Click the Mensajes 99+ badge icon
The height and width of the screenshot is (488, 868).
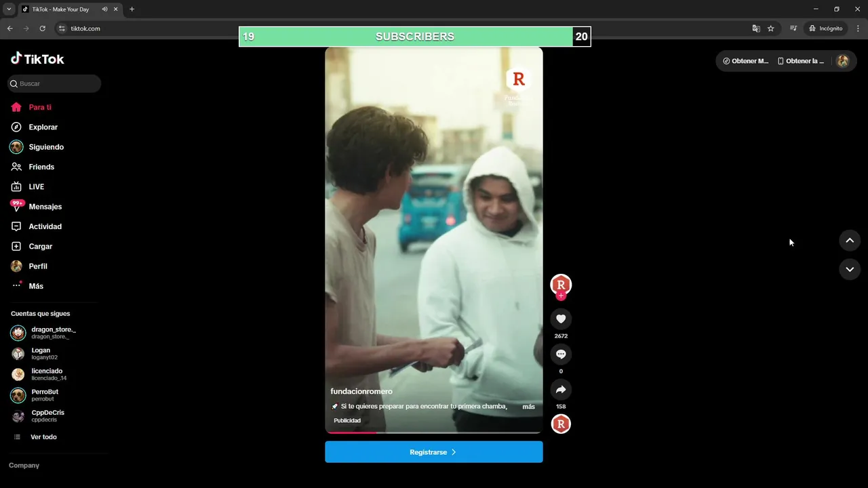[17, 205]
